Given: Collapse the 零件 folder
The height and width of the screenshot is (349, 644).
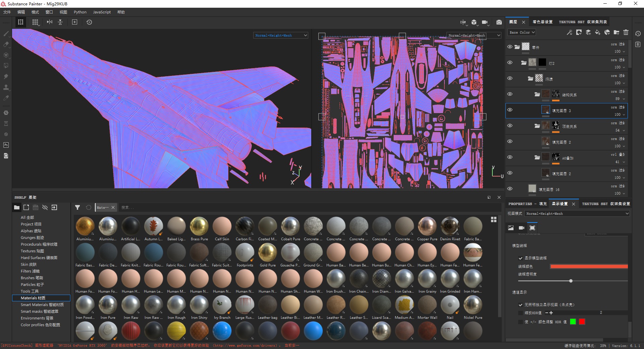Looking at the screenshot, I should click(x=517, y=47).
